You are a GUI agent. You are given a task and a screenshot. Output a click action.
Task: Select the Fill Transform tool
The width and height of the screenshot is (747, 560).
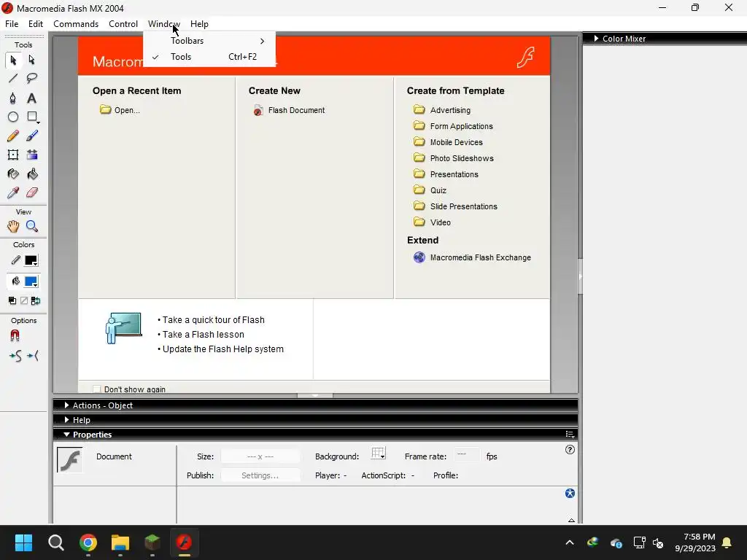coord(32,155)
